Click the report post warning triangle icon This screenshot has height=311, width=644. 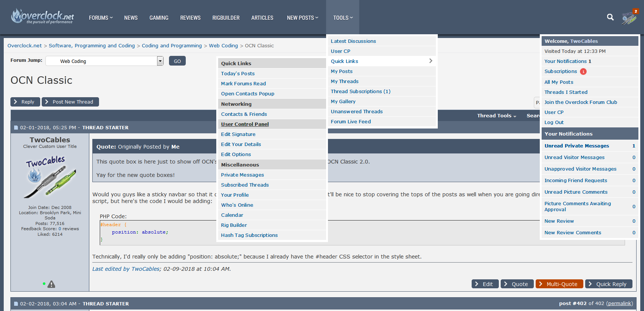pyautogui.click(x=51, y=284)
